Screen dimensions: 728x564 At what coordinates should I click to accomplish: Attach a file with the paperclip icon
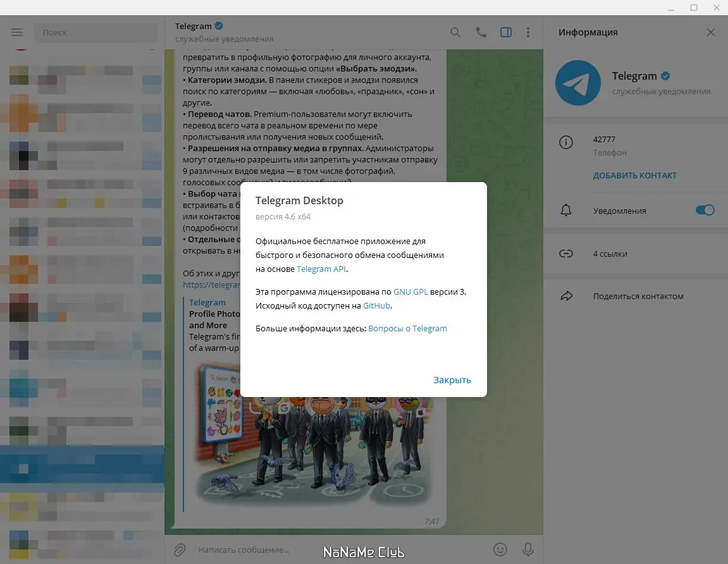point(180,549)
